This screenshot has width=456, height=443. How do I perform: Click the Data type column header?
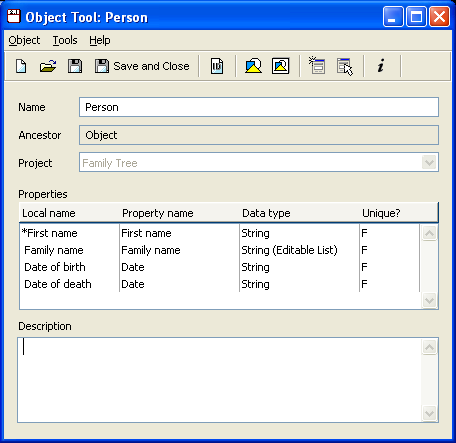[299, 213]
